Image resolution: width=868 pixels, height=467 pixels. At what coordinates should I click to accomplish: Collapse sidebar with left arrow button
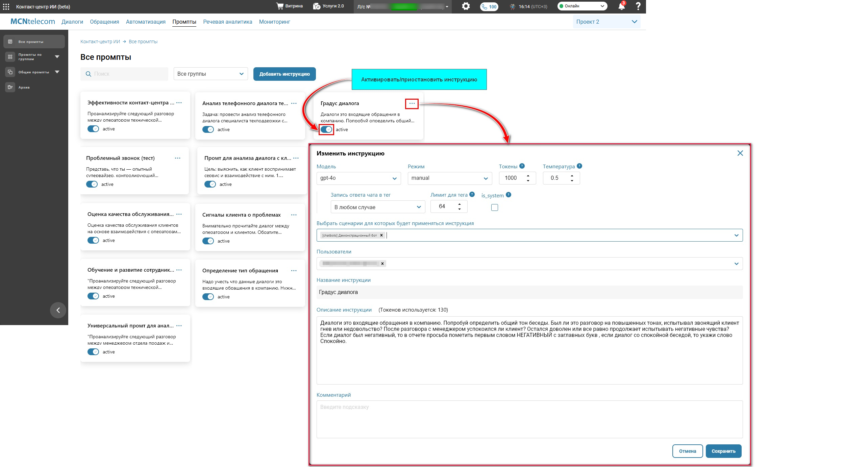[x=58, y=310]
